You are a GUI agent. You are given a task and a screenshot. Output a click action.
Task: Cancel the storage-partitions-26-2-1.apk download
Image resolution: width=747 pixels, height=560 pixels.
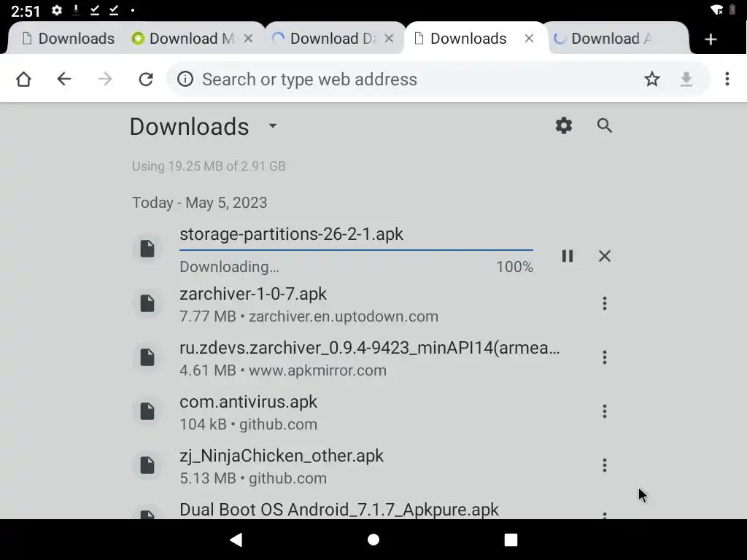pos(605,256)
